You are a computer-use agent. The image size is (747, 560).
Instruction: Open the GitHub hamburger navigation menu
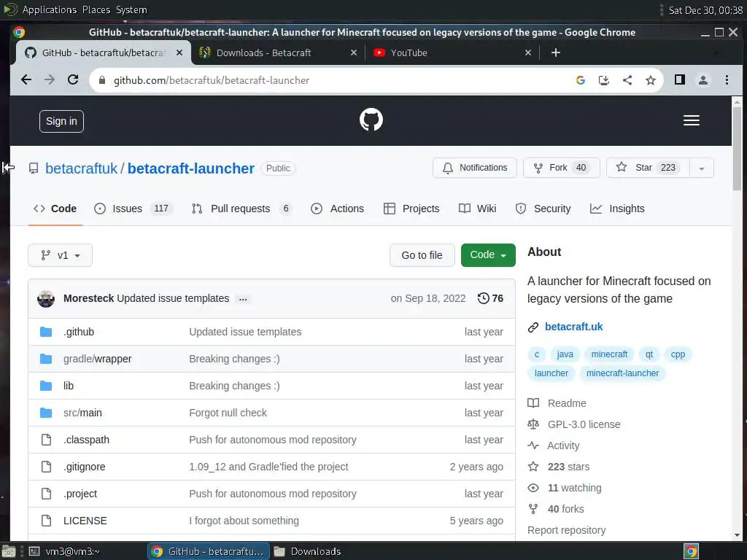[x=692, y=120]
